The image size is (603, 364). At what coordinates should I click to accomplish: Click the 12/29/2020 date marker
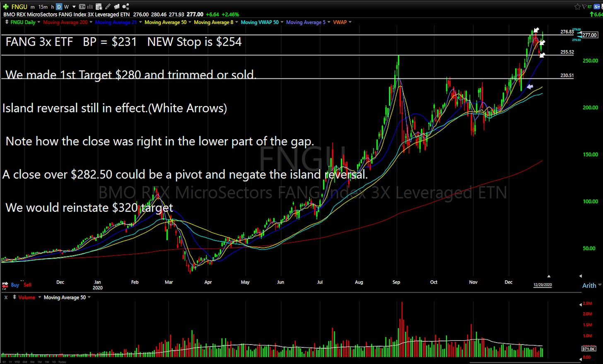(543, 285)
